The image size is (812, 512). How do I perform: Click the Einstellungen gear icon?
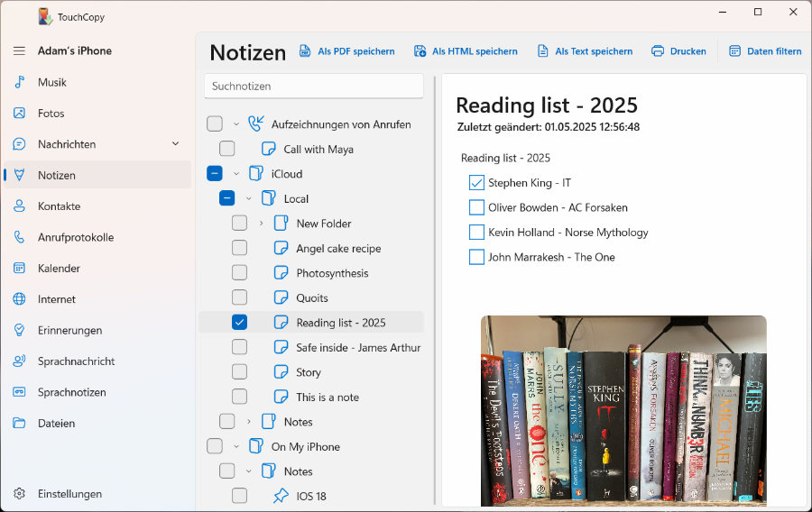pyautogui.click(x=19, y=493)
